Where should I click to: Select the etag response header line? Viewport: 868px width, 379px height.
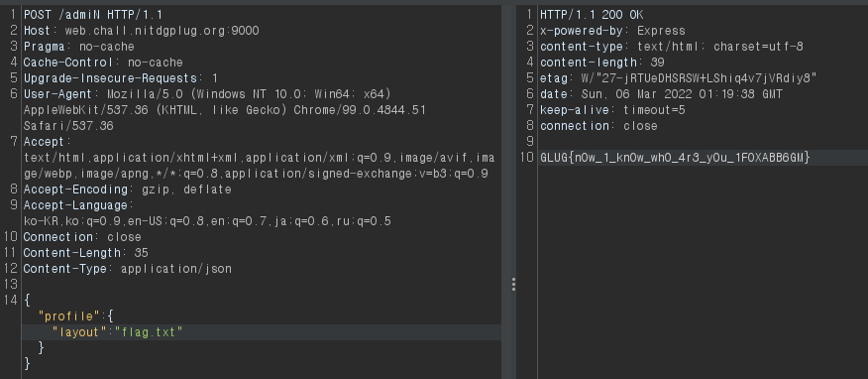679,78
